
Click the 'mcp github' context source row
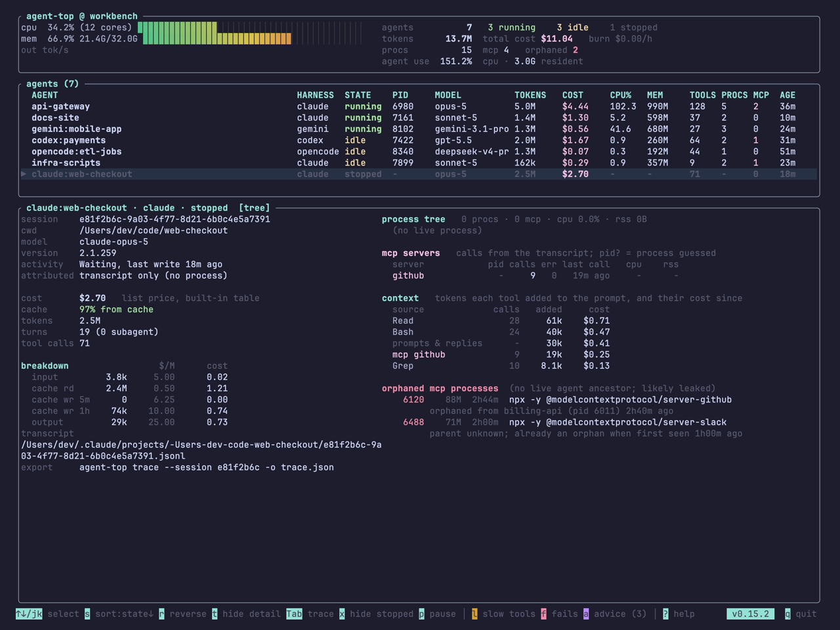pos(501,354)
